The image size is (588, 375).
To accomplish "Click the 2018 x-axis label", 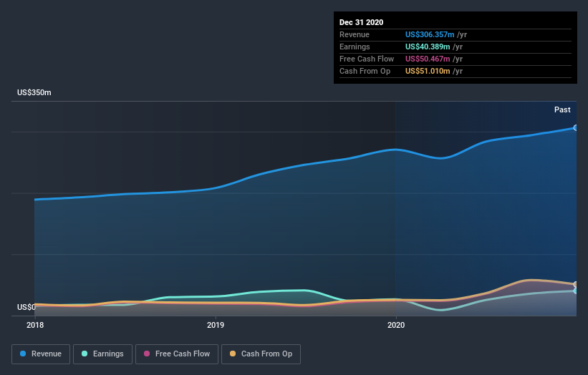I will point(35,325).
